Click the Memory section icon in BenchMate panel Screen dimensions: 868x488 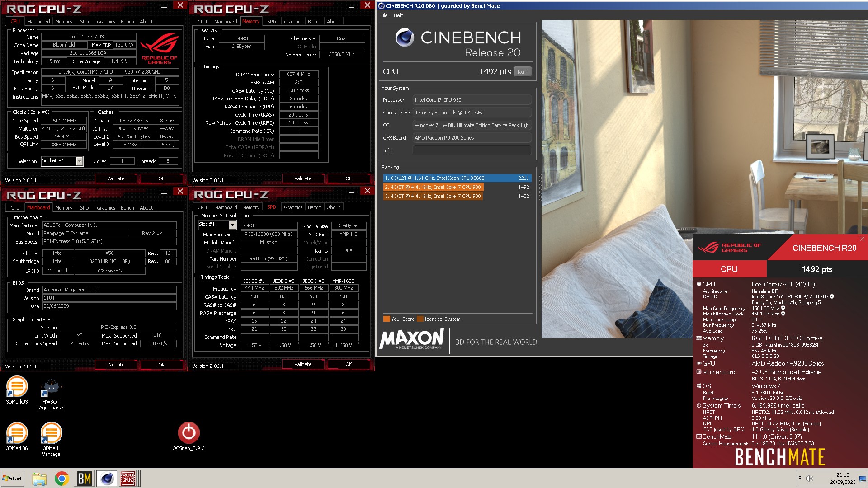pos(699,338)
